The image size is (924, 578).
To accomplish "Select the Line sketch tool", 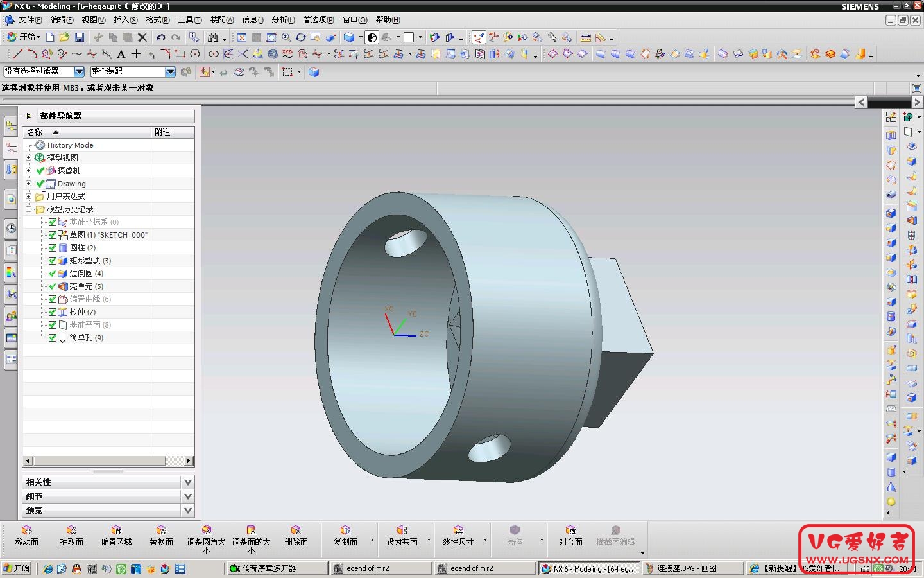I will [17, 54].
